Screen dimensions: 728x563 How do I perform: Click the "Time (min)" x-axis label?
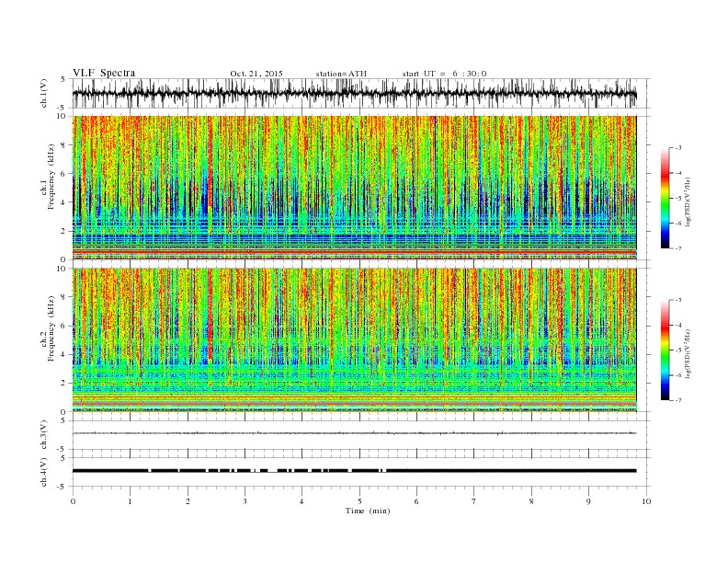[x=368, y=511]
